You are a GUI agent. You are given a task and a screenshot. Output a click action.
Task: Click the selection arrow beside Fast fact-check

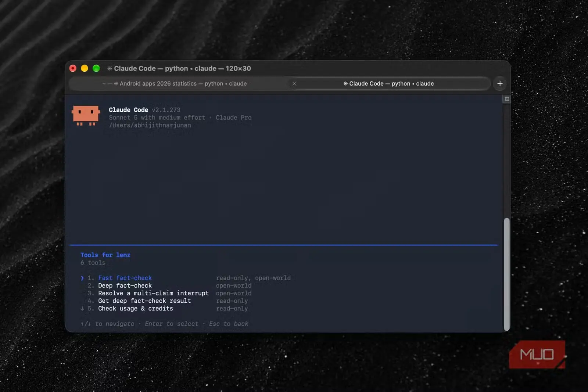coord(82,278)
